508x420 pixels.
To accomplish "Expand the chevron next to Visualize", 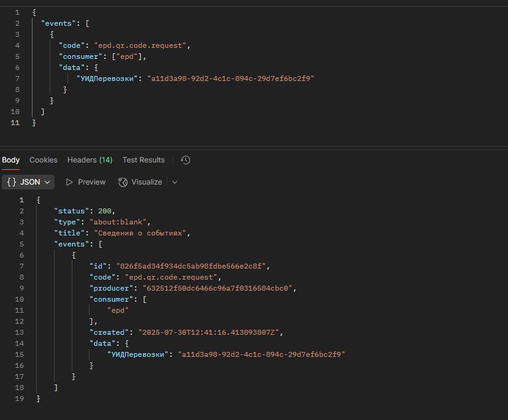I will [x=175, y=182].
